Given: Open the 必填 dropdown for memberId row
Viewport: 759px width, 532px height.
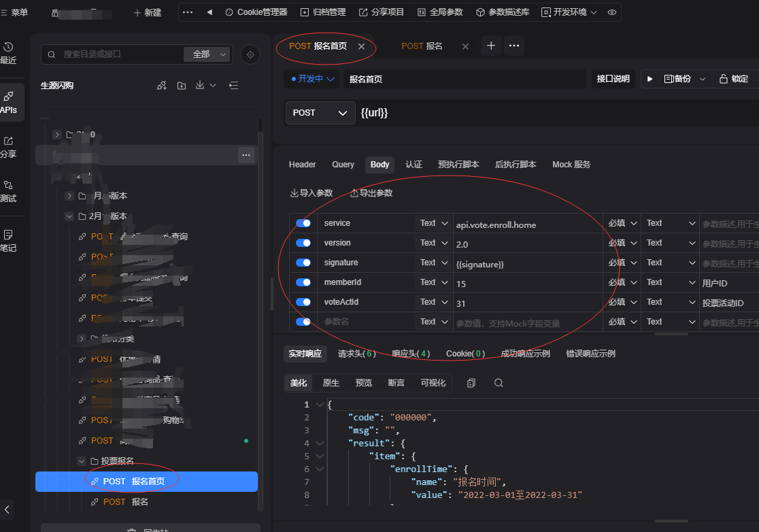Looking at the screenshot, I should pos(622,282).
